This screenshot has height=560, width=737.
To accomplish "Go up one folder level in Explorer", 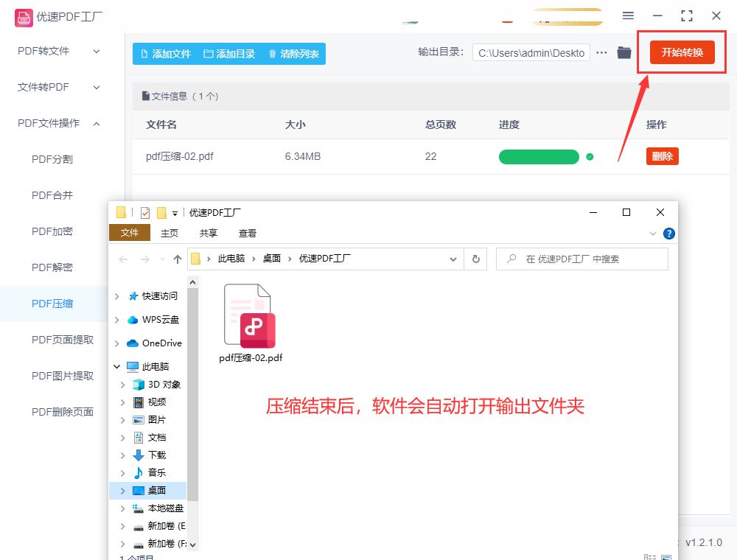I will click(x=177, y=259).
